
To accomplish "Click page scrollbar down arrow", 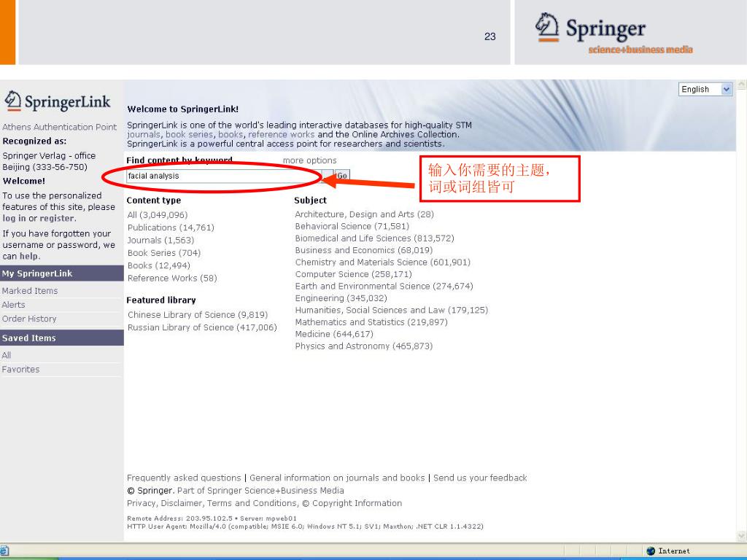I will pos(741,536).
